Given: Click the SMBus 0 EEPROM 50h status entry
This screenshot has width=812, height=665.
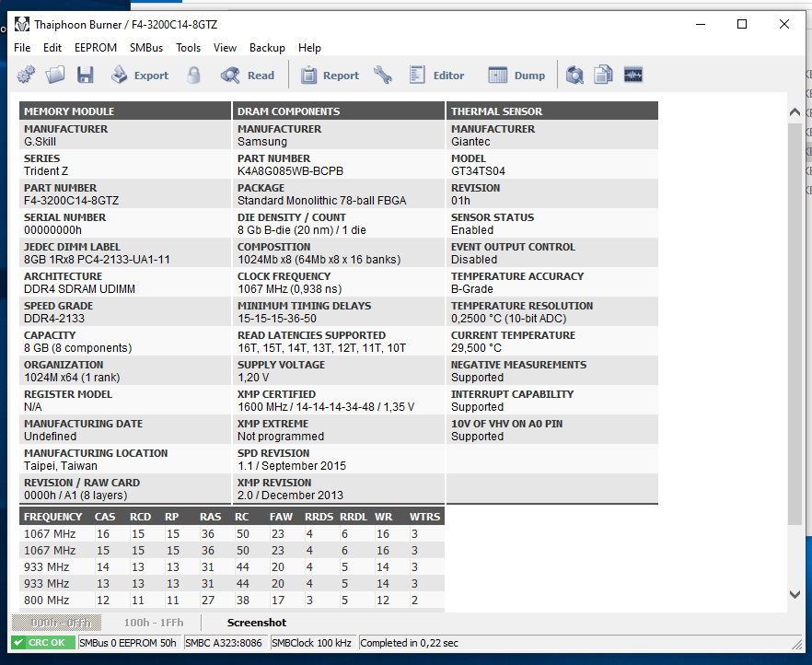Looking at the screenshot, I should click(128, 643).
